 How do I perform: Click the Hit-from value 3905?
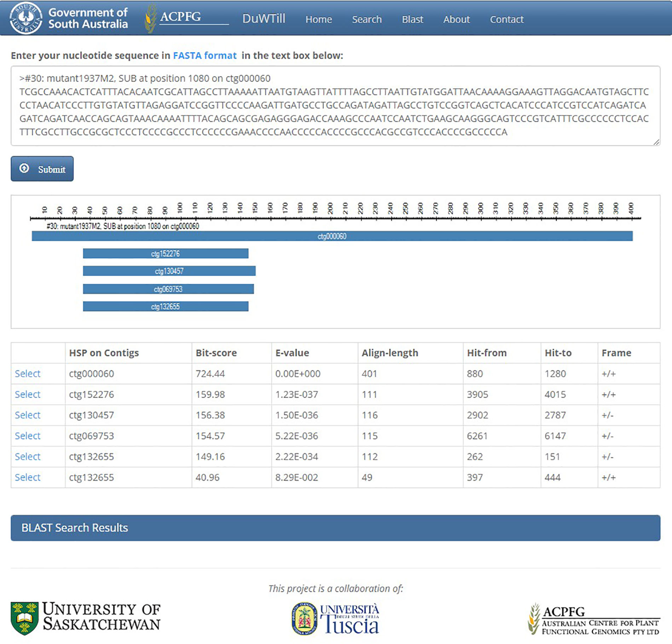477,394
